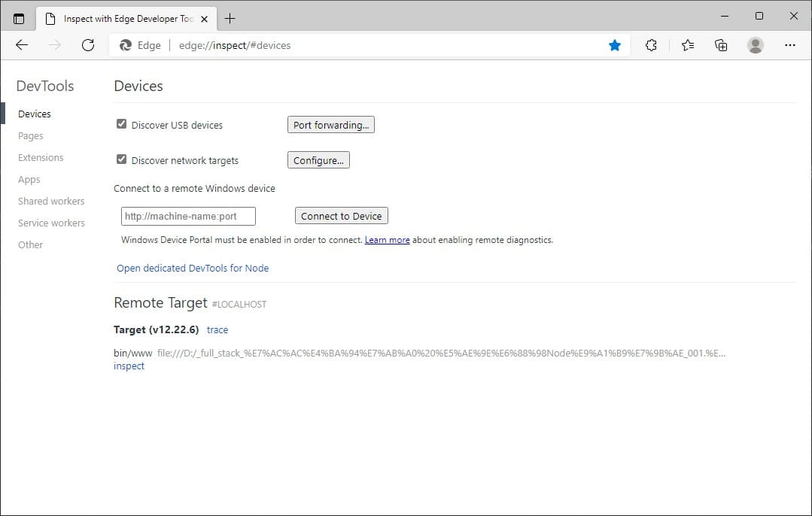Click the inspect link under bin/www
The width and height of the screenshot is (812, 516).
pos(129,366)
